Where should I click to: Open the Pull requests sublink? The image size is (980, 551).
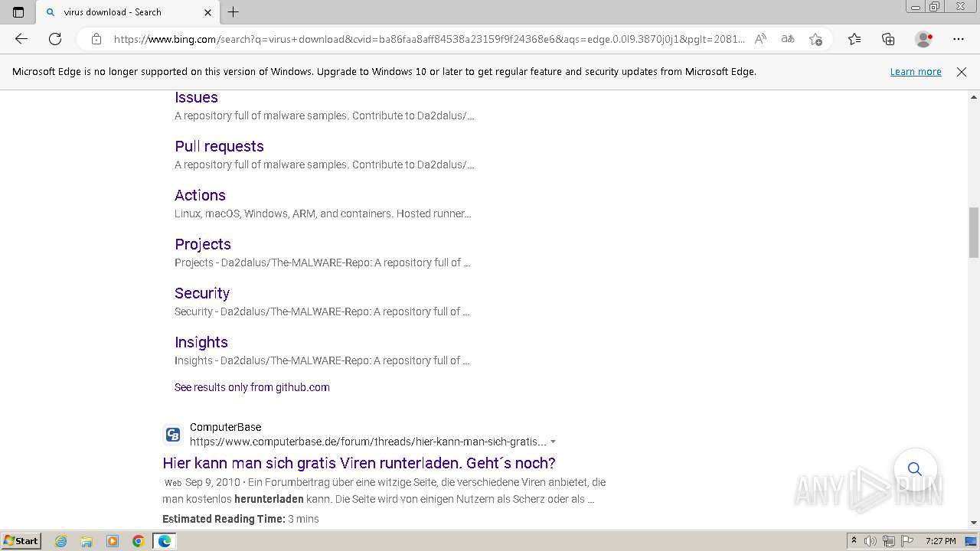coord(219,146)
